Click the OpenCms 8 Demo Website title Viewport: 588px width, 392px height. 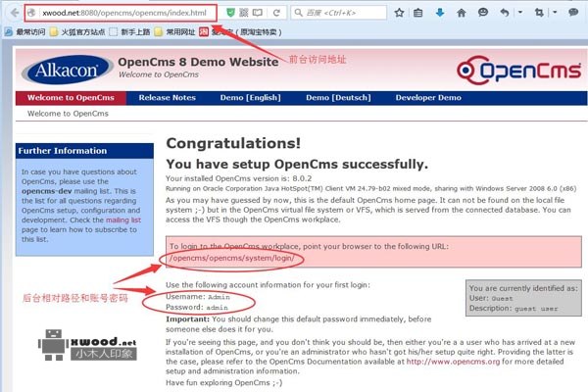click(x=198, y=62)
